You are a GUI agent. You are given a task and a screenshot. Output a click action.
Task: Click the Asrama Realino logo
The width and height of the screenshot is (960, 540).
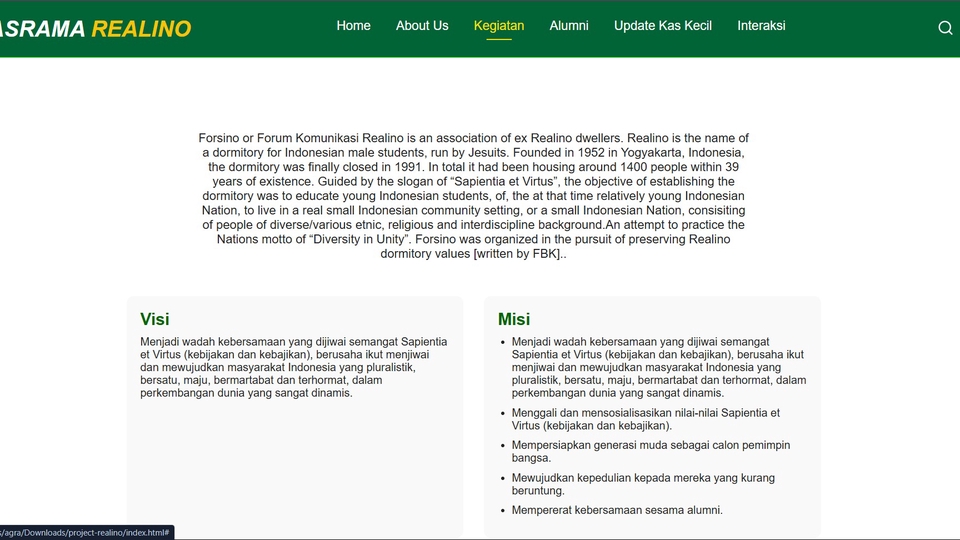[96, 29]
